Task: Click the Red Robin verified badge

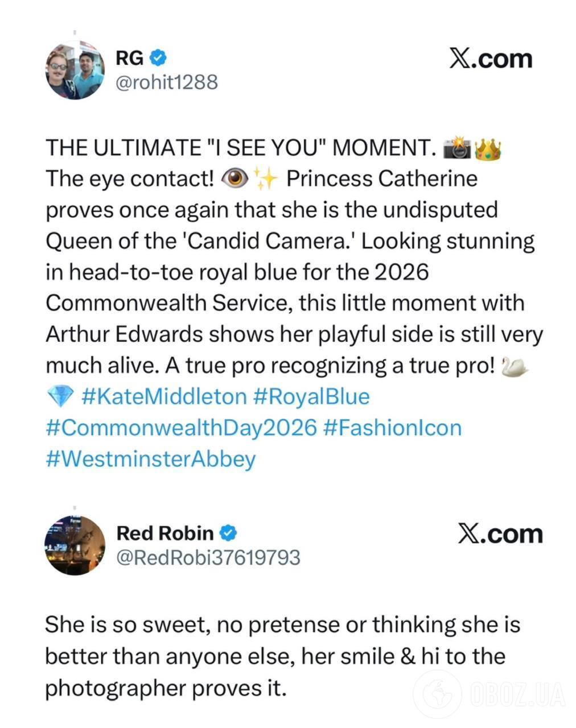Action: pos(228,533)
